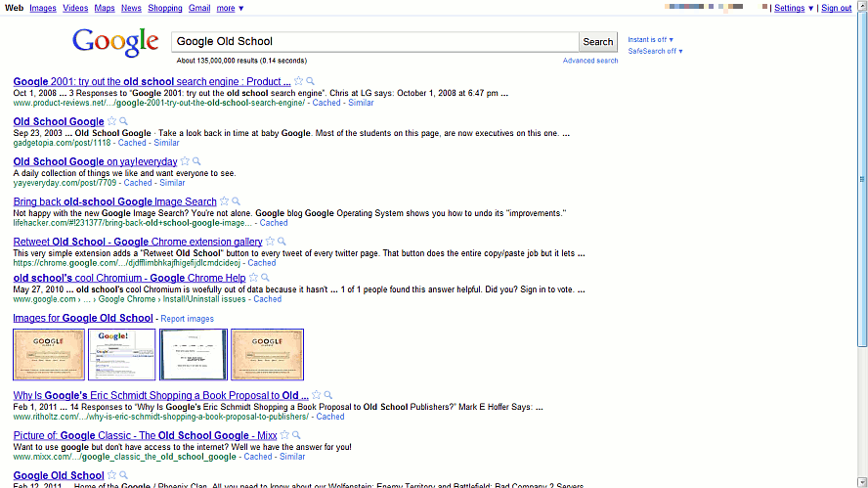Star the 'Why Is Google's Eric Schmidt' result
The image size is (868, 488).
pyautogui.click(x=316, y=395)
